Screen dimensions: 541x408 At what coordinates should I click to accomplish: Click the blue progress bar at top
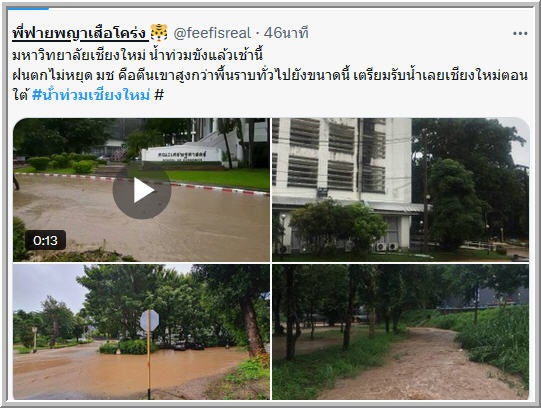click(x=28, y=9)
